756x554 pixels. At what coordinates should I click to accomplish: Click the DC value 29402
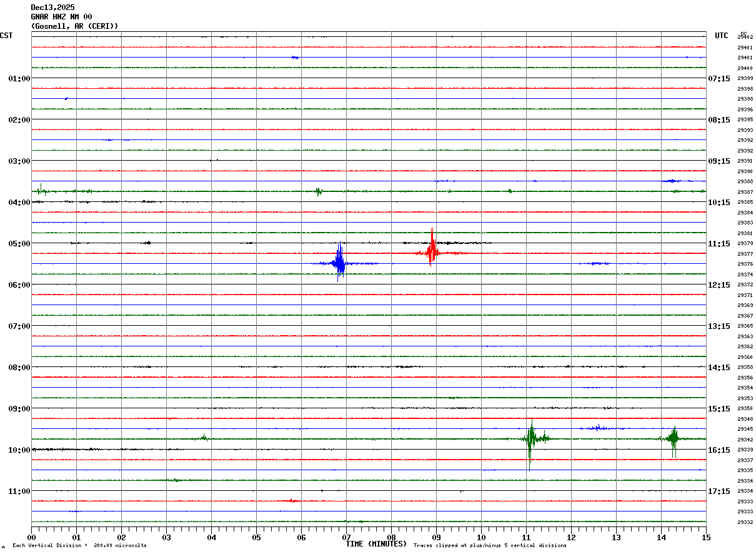pyautogui.click(x=745, y=37)
